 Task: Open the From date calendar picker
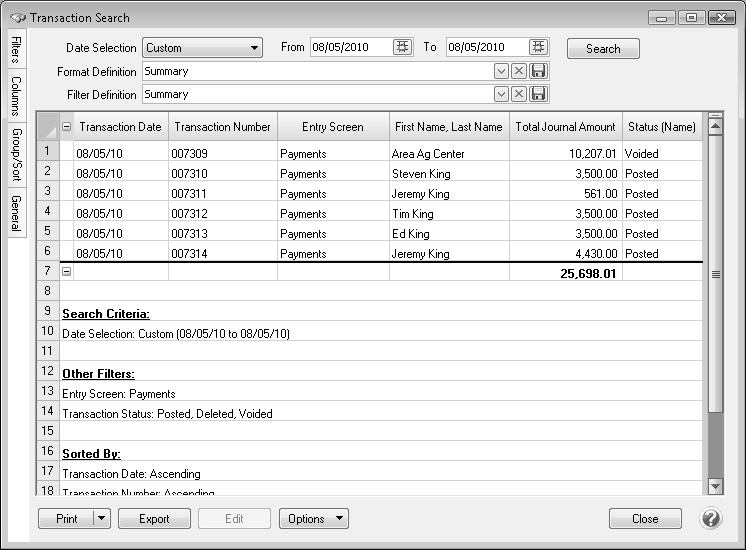(402, 47)
